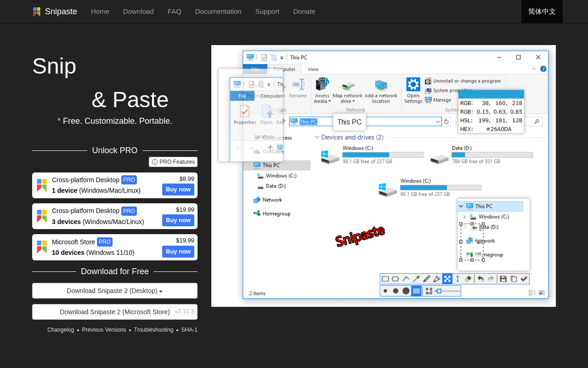Open the Previous Versions link
The height and width of the screenshot is (368, 588).
point(104,330)
